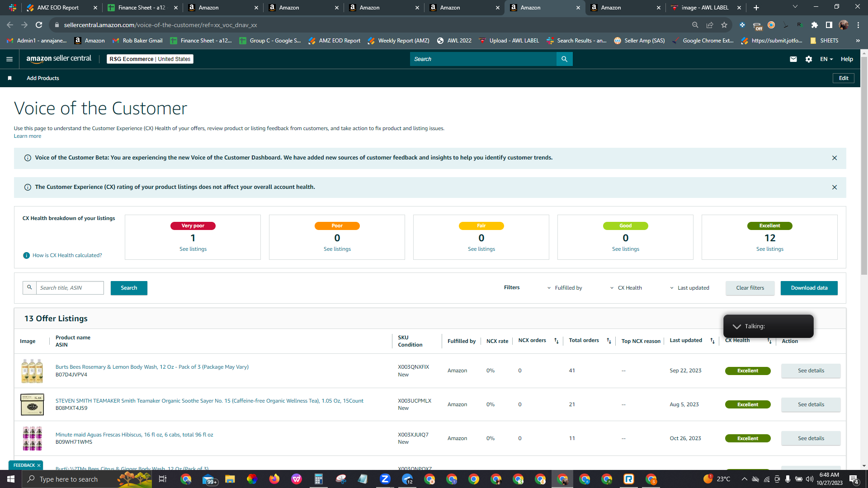The height and width of the screenshot is (488, 868).
Task: Open the STEVEN SMITH TEAMAKER product link
Action: (209, 401)
